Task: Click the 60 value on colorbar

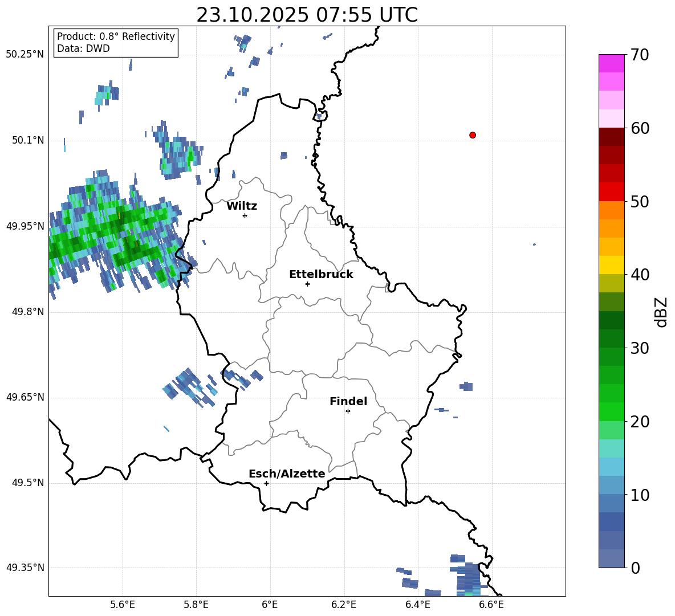Action: [x=639, y=128]
